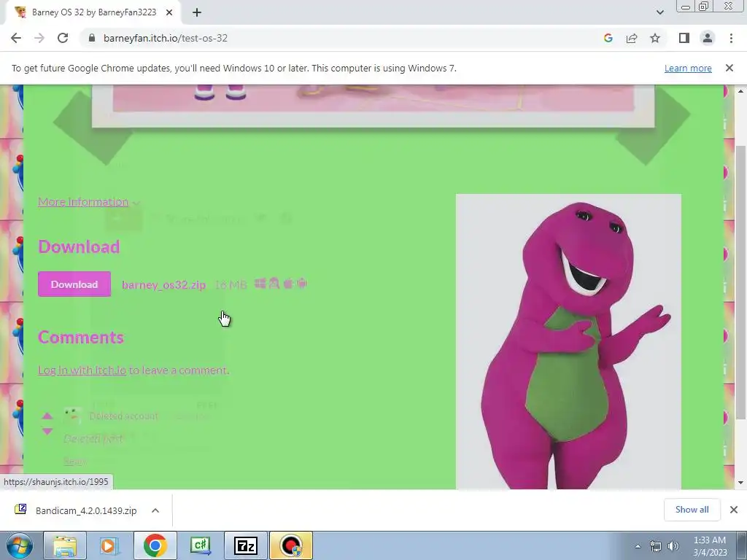This screenshot has height=560, width=747.
Task: Expand Bandicam download options chevron
Action: pyautogui.click(x=155, y=510)
